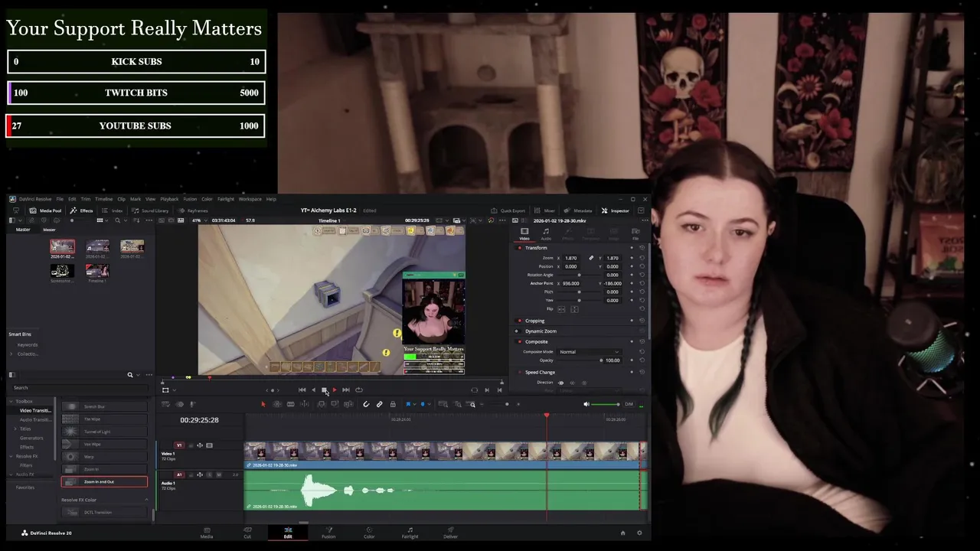Open viewer transform mode dropdown arrow
Image resolution: width=980 pixels, height=551 pixels.
[x=175, y=390]
